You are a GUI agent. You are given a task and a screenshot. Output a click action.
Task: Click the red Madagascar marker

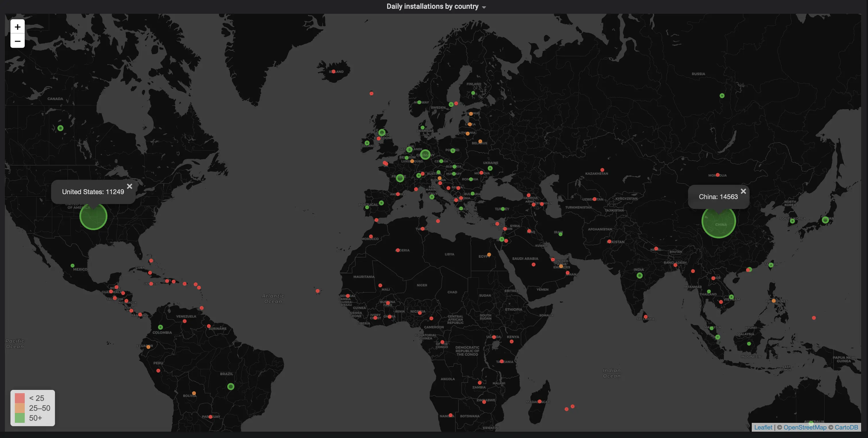(539, 401)
